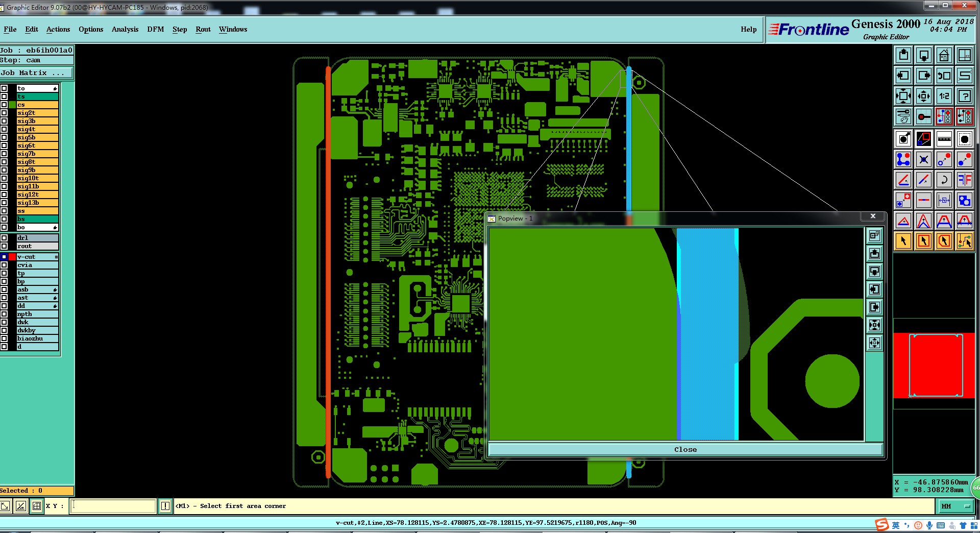Image resolution: width=980 pixels, height=533 pixels.
Task: Click the pan left arrow icon
Action: tap(903, 76)
